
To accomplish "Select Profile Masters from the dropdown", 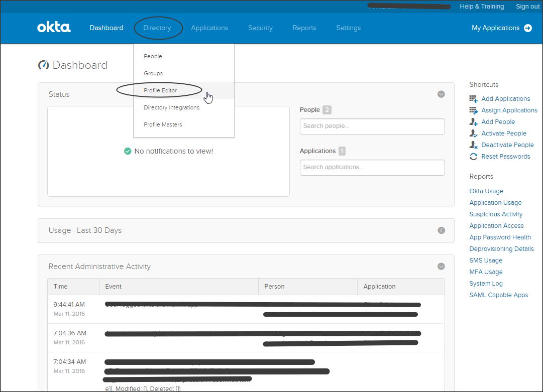I will [183, 124].
